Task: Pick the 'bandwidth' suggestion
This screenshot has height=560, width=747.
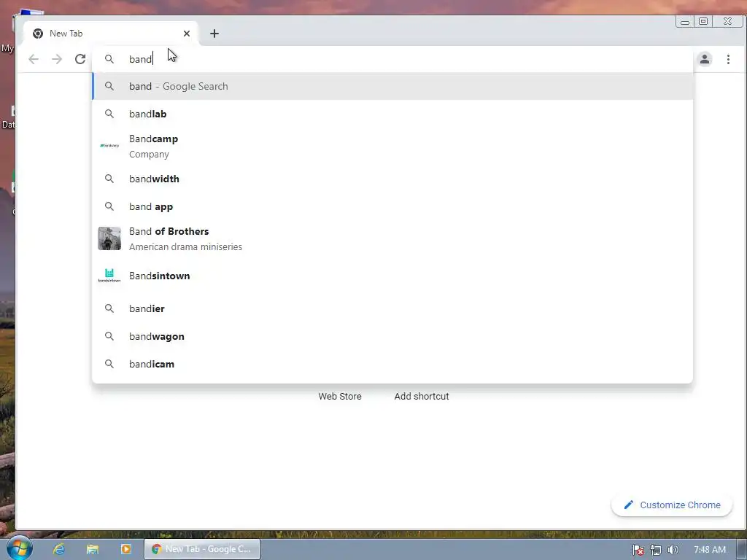Action: tap(392, 179)
